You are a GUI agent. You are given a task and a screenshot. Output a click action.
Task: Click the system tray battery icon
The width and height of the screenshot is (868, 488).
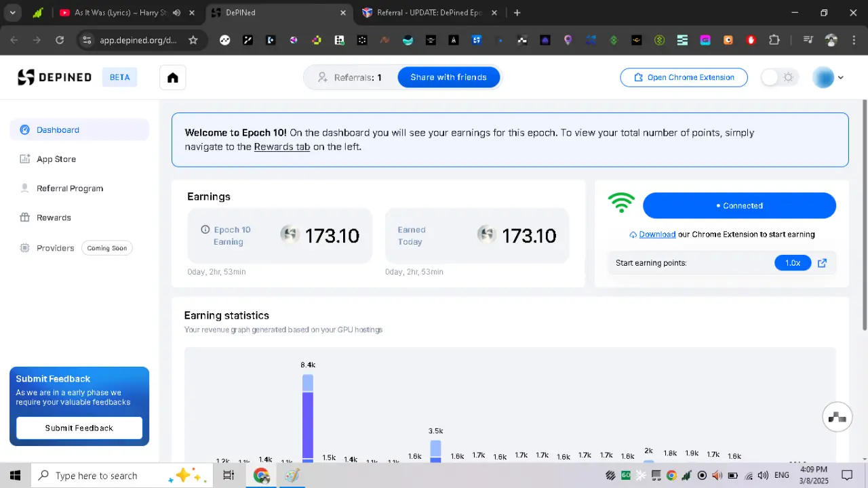coord(733,475)
